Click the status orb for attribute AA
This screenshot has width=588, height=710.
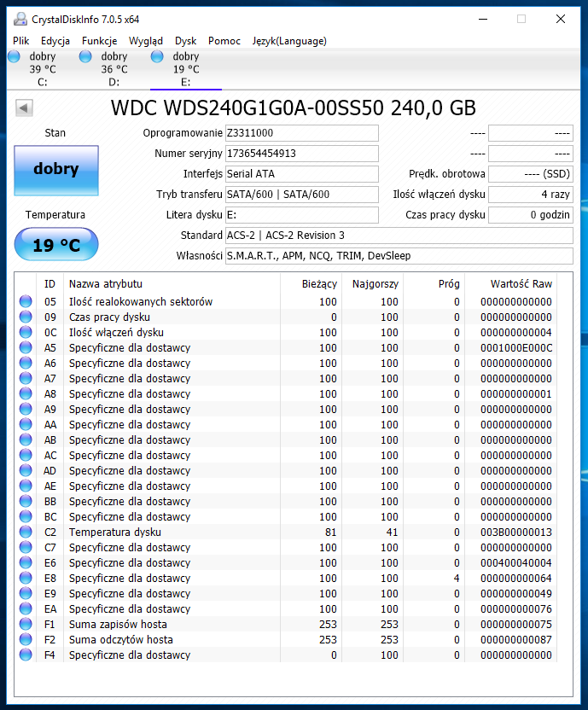tap(26, 425)
